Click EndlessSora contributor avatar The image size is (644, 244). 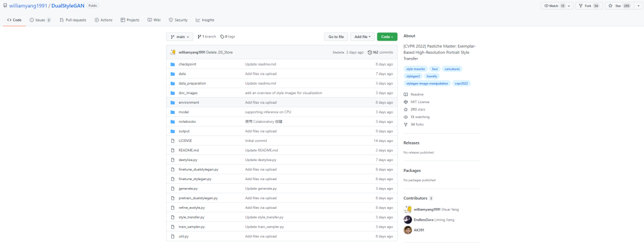407,220
